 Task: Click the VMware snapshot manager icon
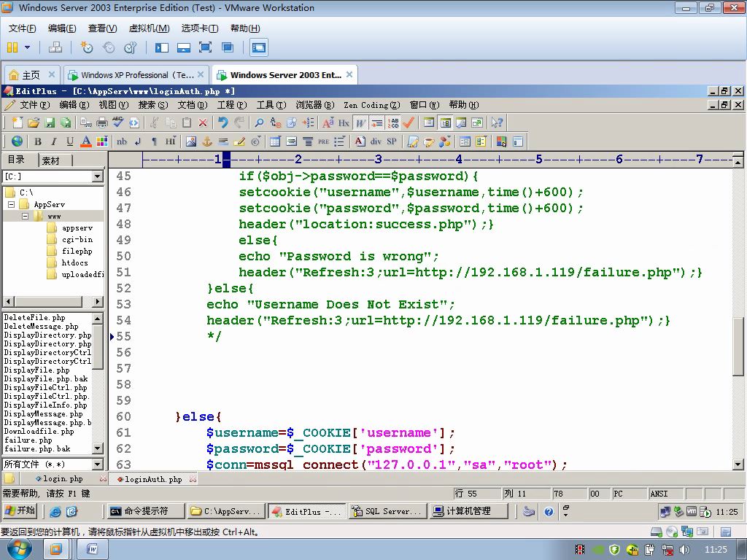pos(130,47)
